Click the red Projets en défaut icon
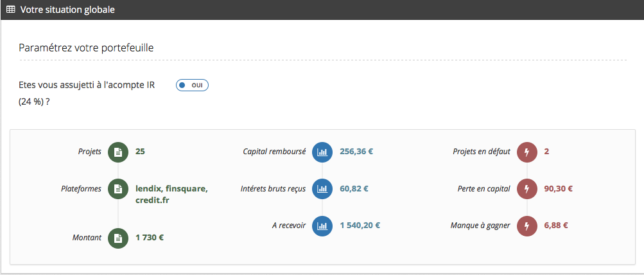This screenshot has height=275, width=644. (x=527, y=152)
